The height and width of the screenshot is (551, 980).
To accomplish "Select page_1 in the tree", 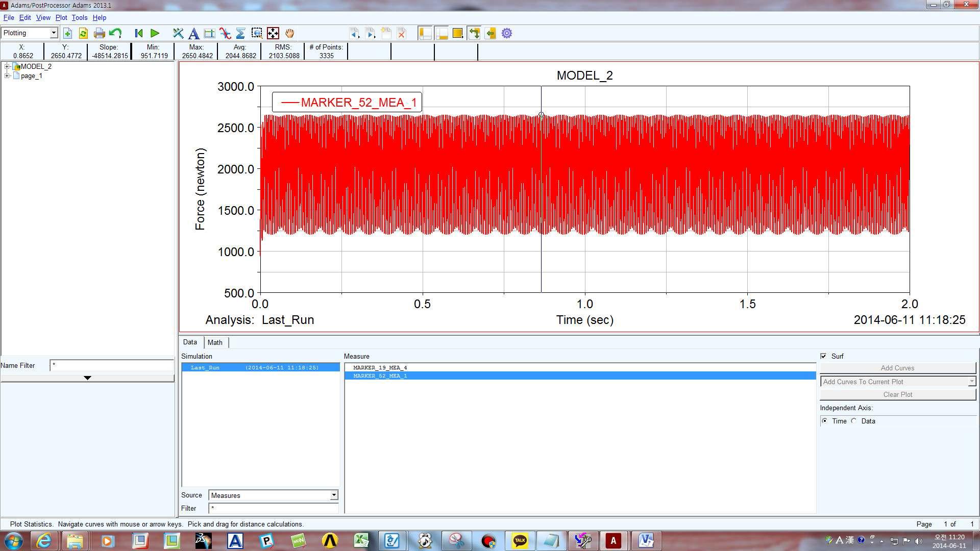I will point(32,76).
